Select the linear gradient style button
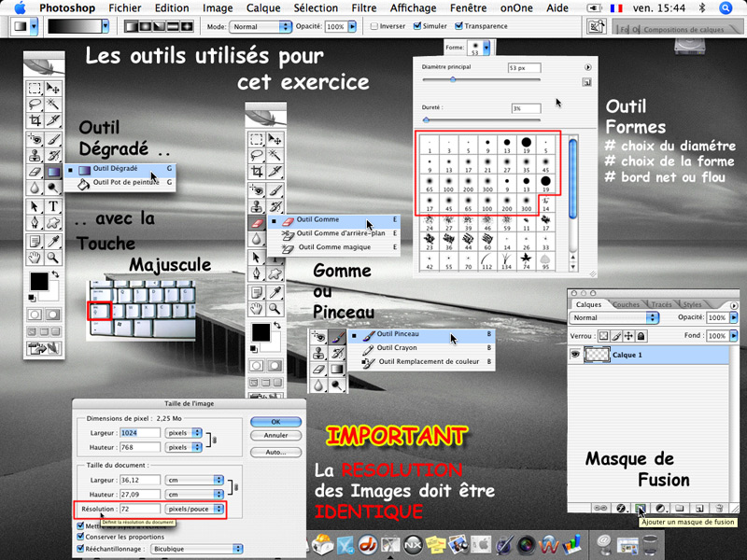 point(131,27)
